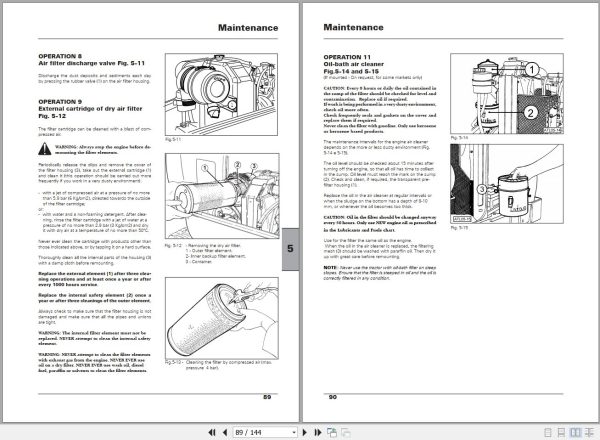Switch to single page view layout
This screenshot has height=440, width=600.
click(x=548, y=432)
